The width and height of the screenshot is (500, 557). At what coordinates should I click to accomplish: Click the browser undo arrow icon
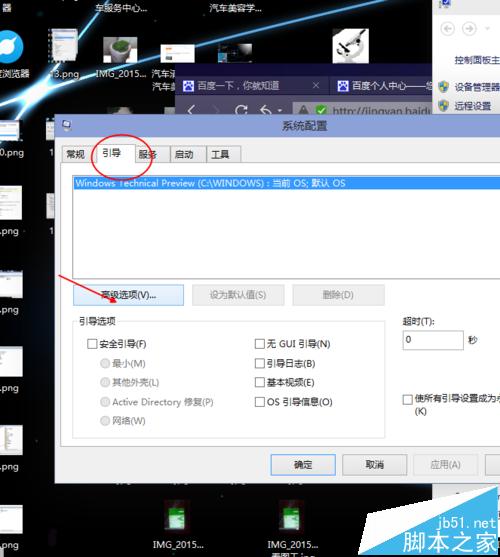(266, 110)
